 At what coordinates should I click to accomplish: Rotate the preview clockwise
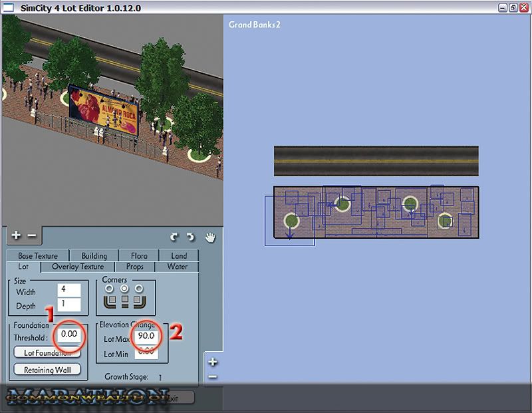(x=190, y=236)
